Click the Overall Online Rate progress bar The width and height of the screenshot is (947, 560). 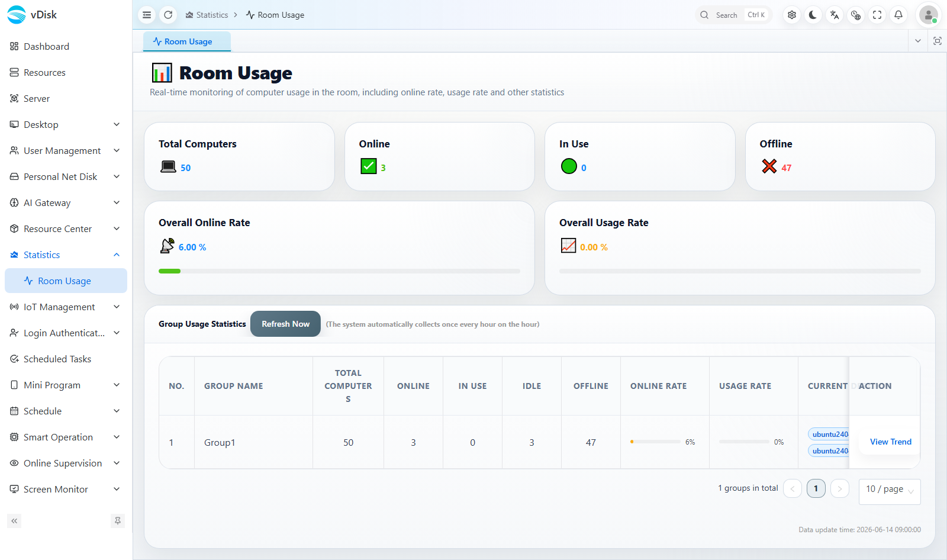pyautogui.click(x=339, y=271)
